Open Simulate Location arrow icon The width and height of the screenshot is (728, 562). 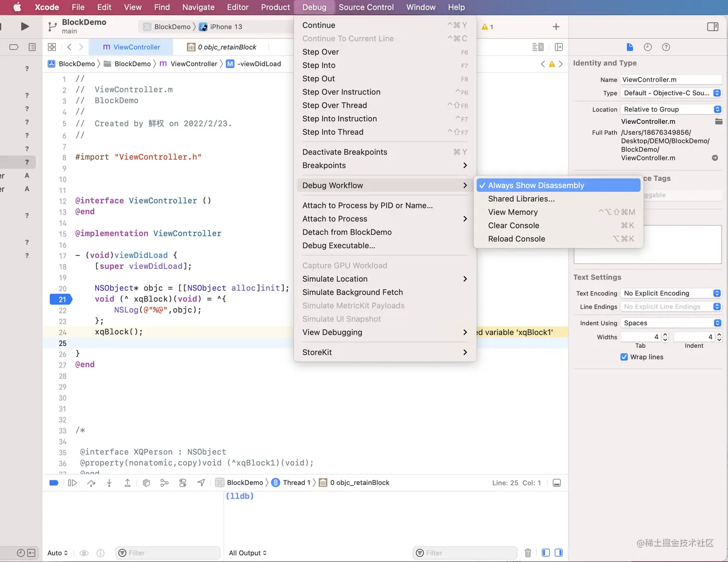[201, 483]
